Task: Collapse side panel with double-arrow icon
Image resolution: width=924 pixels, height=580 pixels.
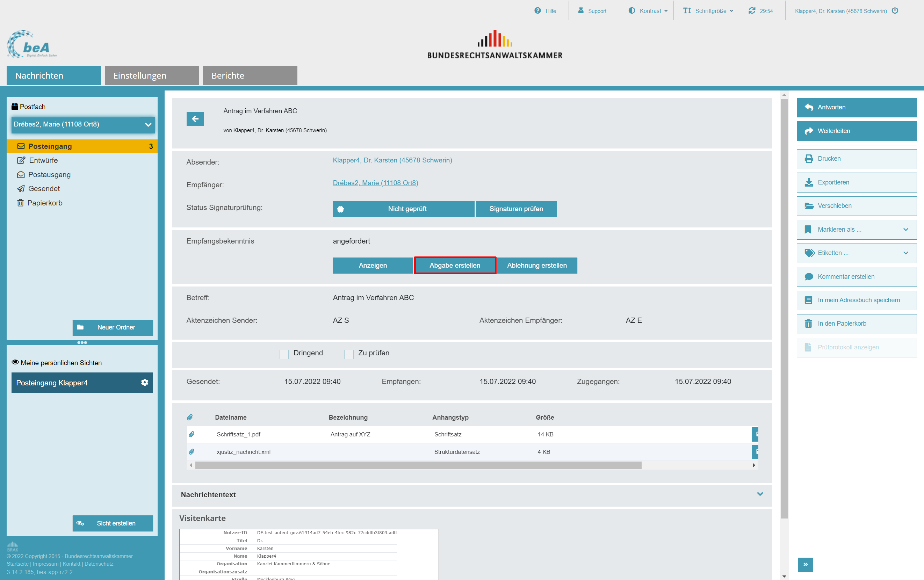Action: (x=805, y=564)
